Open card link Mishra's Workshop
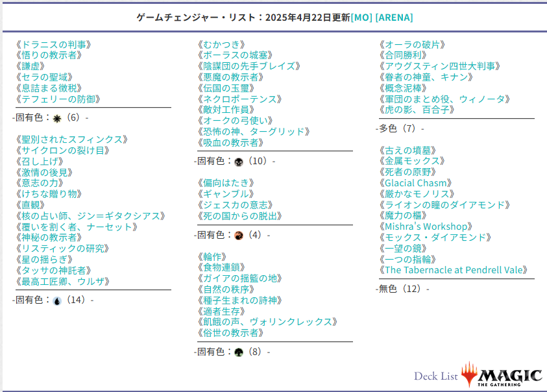This screenshot has width=547, height=392. (x=426, y=227)
